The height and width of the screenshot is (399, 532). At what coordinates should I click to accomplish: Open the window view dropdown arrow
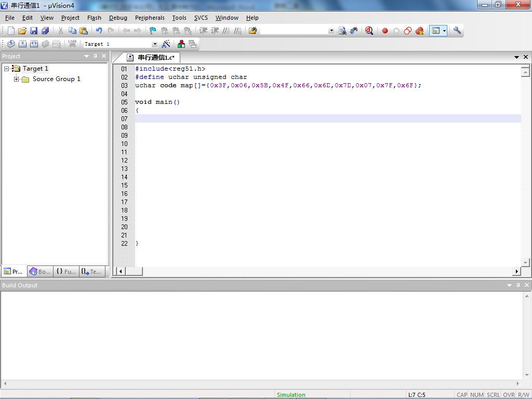445,31
